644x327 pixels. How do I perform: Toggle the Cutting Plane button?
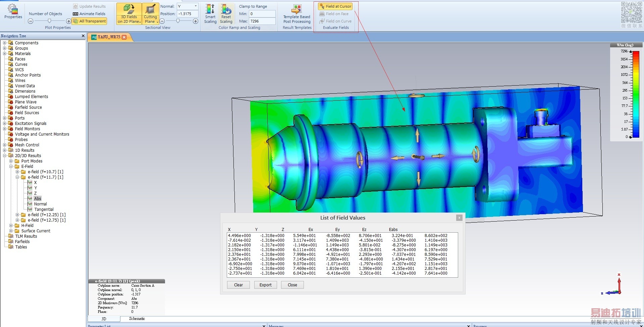point(150,13)
